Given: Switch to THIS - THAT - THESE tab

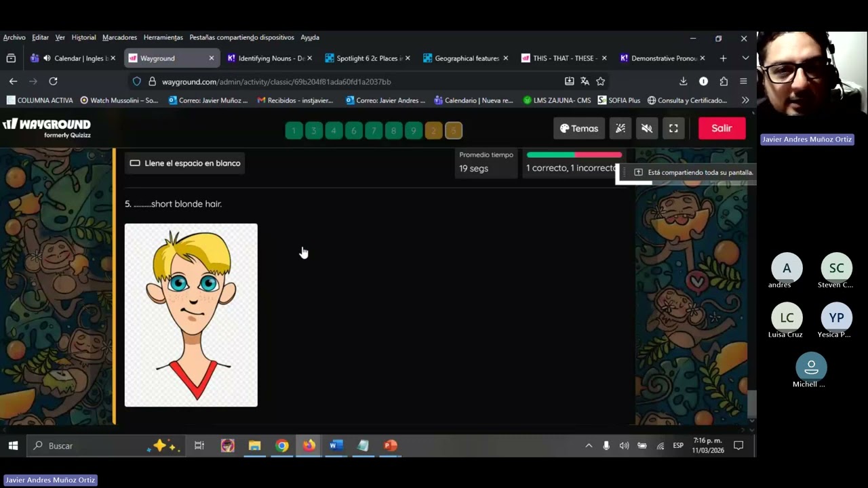Looking at the screenshot, I should click(x=564, y=58).
